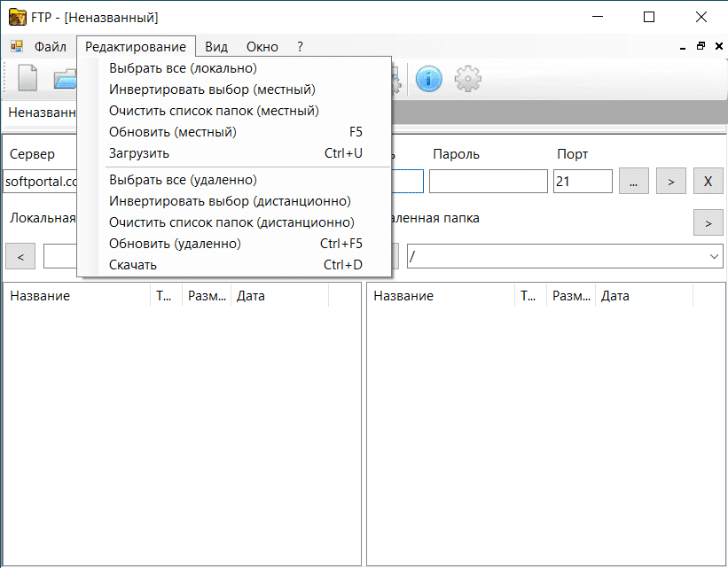The height and width of the screenshot is (568, 728).
Task: Open the blue info toolbar icon
Action: [428, 79]
